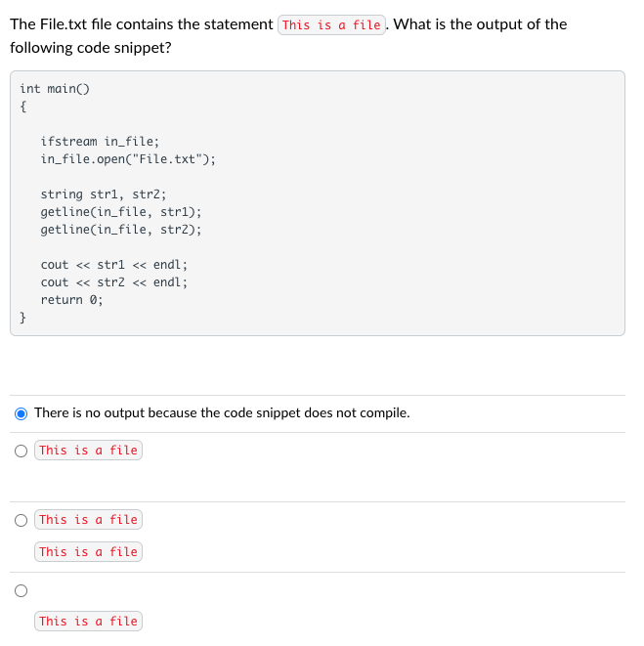This screenshot has width=644, height=646.
Task: Click the 'getline(in_file, str1);' line
Action: 121,212
